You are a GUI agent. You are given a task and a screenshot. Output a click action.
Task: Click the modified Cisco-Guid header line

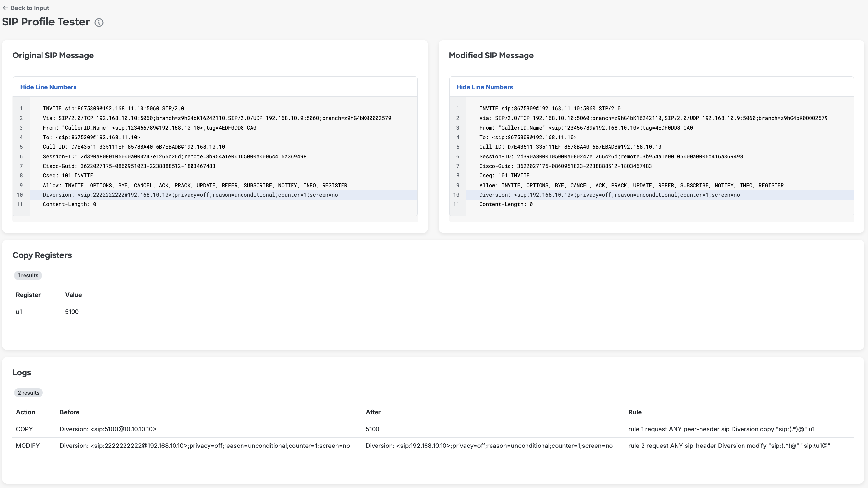tap(565, 166)
